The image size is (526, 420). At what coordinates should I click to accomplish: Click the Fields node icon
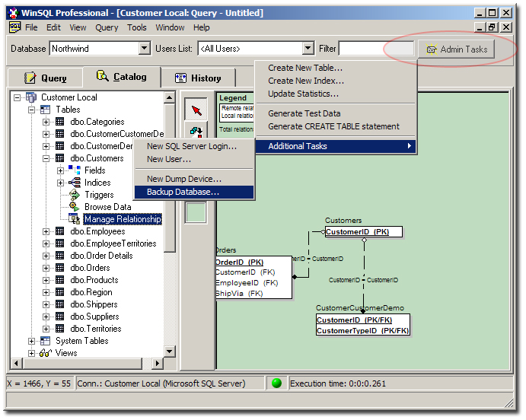(74, 170)
